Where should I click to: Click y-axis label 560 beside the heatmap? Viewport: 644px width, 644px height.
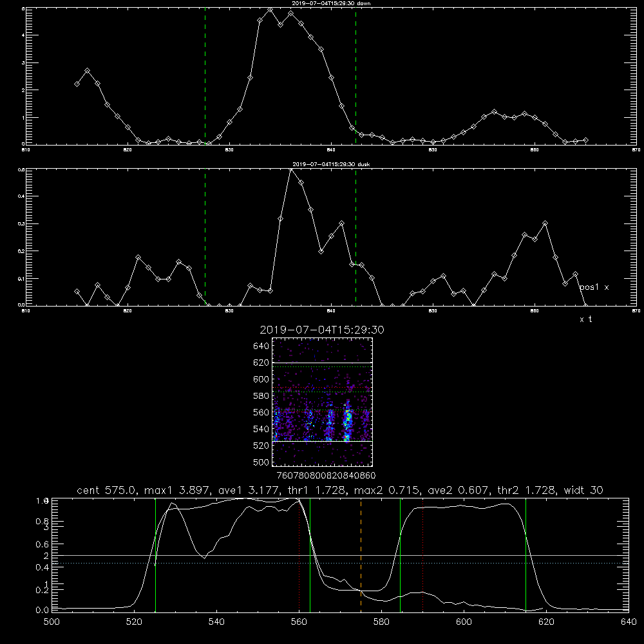261,412
